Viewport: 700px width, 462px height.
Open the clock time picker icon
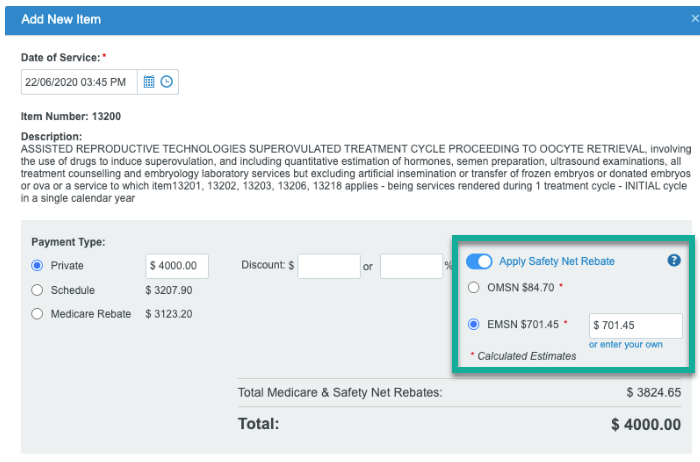(x=167, y=82)
